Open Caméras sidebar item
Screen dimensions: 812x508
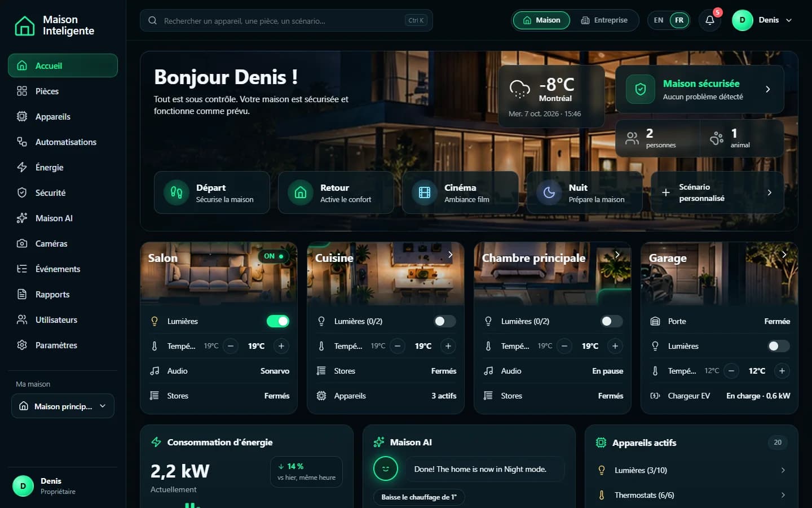tap(63, 243)
